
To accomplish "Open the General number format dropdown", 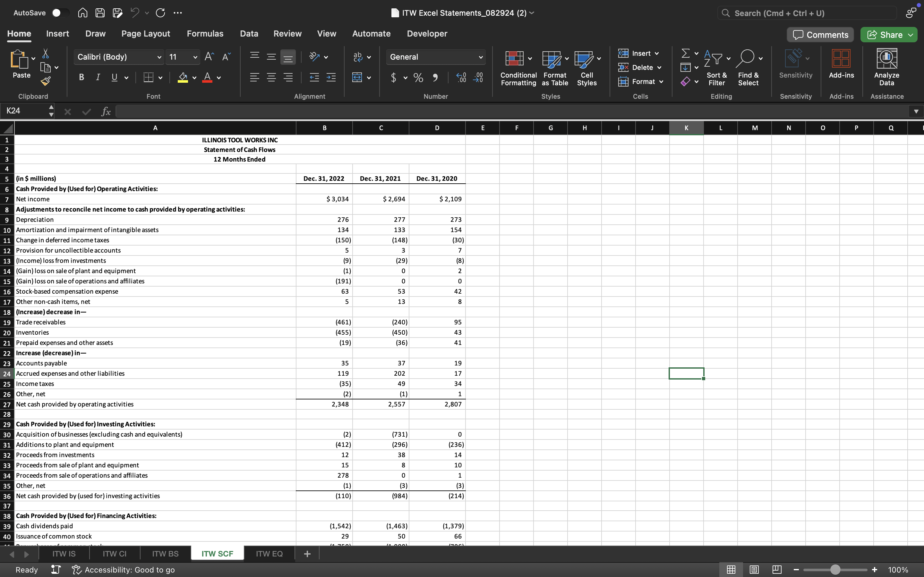I will coord(481,57).
